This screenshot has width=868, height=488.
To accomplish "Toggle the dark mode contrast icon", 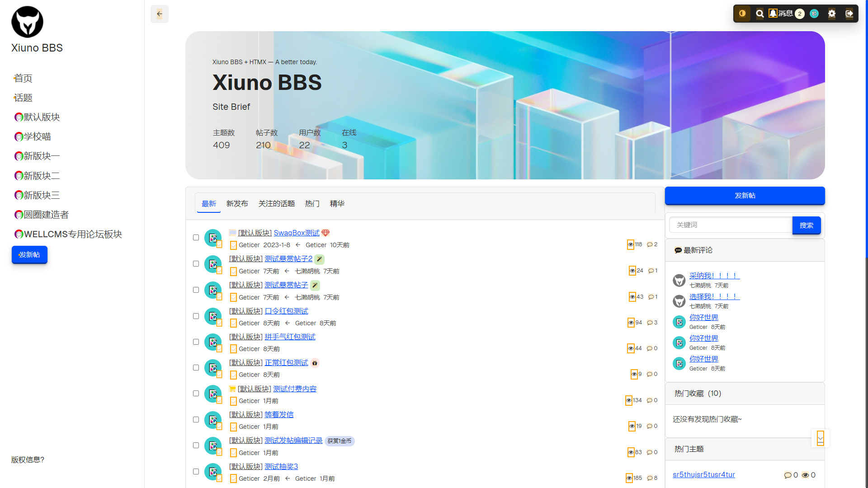I will (x=742, y=14).
